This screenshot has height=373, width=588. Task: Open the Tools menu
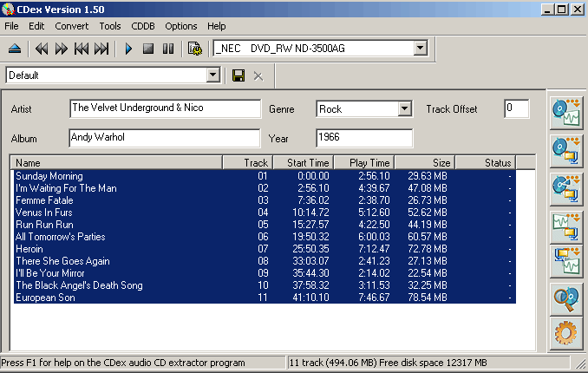click(x=110, y=26)
